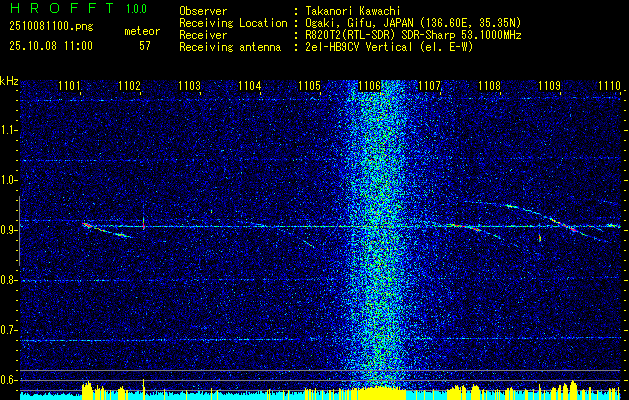Click the 1.0 kHz axis label

click(x=8, y=180)
